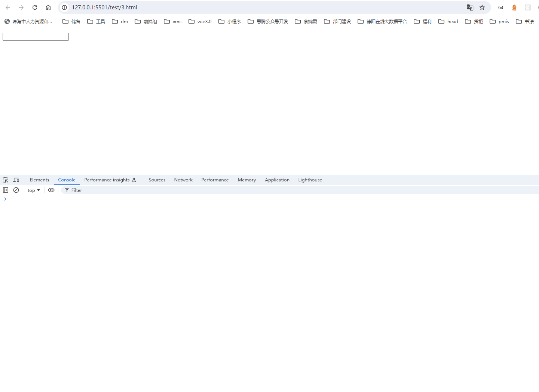Toggle the console activity sidebar
Image resolution: width=539 pixels, height=392 pixels.
[x=6, y=190]
